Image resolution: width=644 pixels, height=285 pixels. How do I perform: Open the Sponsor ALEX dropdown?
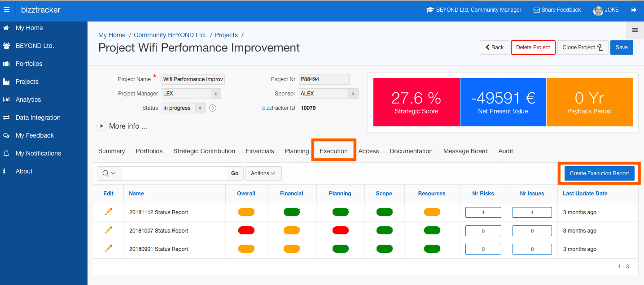[x=329, y=94]
